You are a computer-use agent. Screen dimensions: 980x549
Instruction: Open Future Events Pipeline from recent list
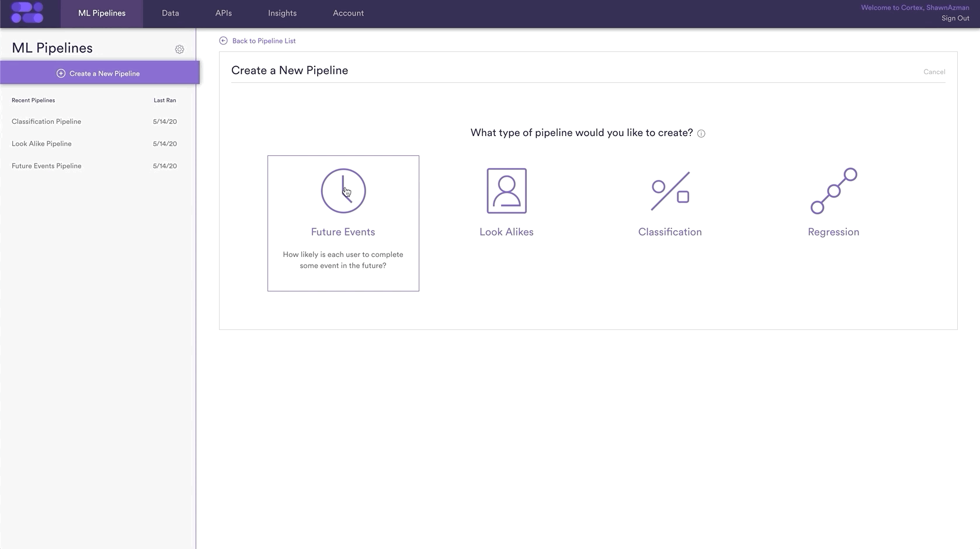46,166
